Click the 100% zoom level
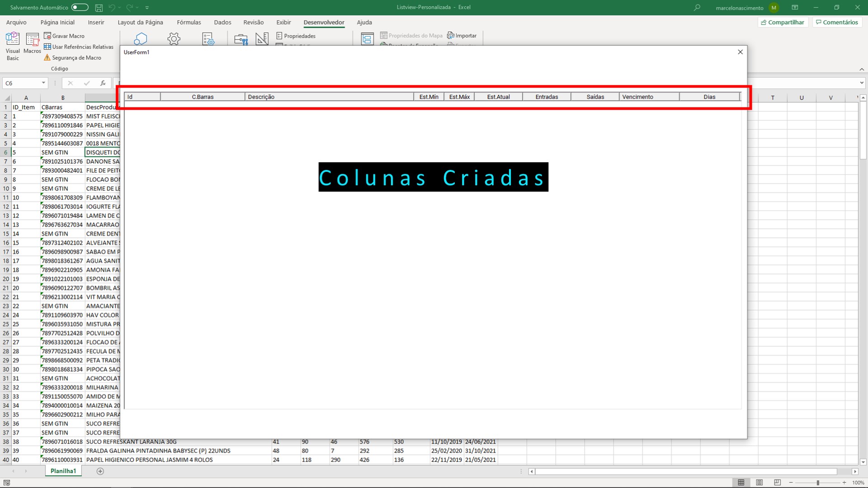Screen dimensions: 868x488 pyautogui.click(x=858, y=483)
